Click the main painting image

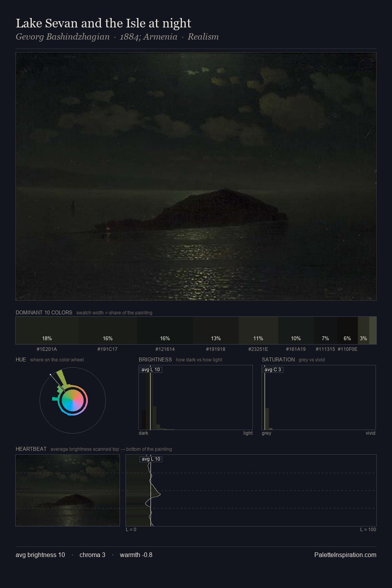196,176
